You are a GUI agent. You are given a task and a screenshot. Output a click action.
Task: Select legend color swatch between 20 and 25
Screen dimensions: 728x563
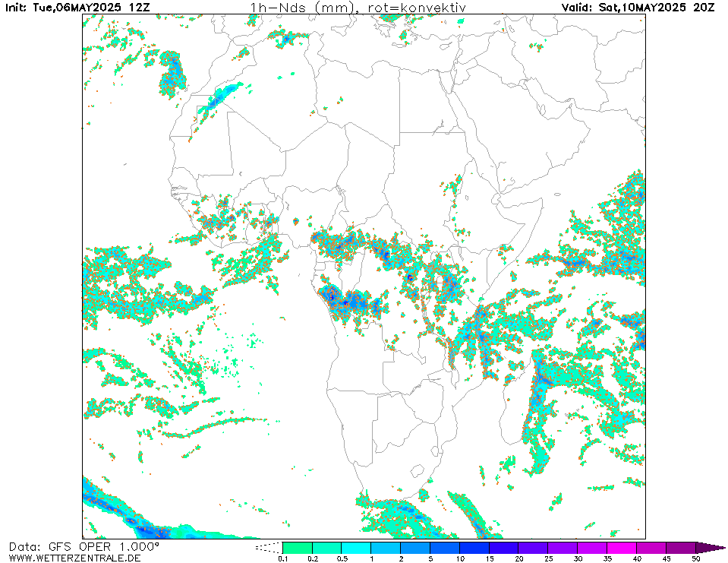pos(534,548)
